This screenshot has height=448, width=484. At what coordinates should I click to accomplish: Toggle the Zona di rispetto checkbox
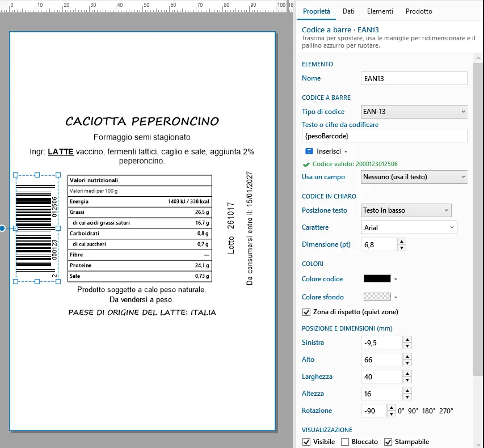pos(306,312)
